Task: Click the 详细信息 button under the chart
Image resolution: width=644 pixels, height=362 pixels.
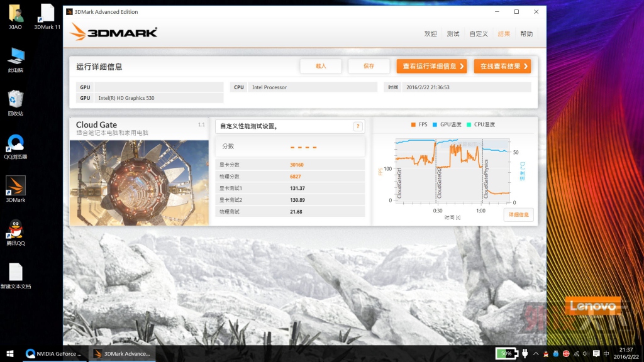Action: [x=519, y=215]
